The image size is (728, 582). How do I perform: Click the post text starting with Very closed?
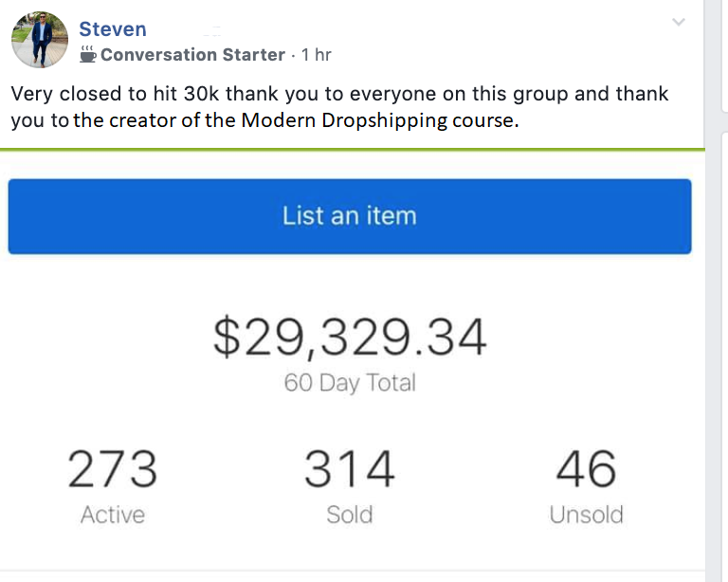[339, 94]
